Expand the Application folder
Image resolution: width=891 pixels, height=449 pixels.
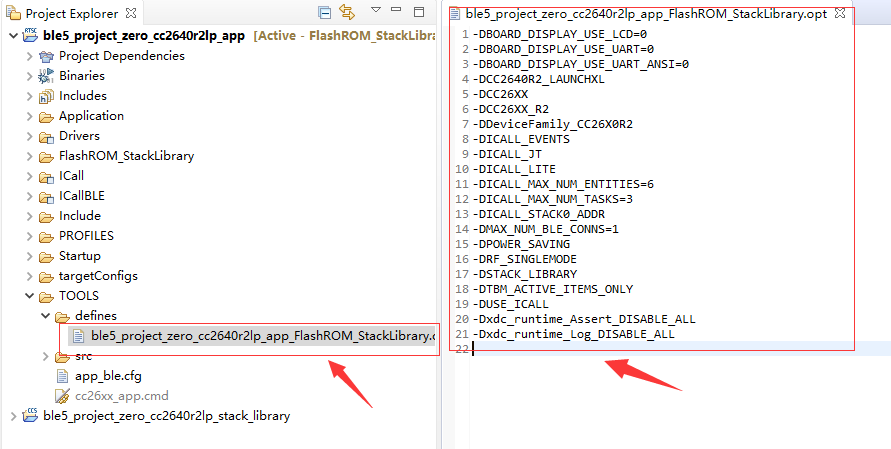click(30, 117)
